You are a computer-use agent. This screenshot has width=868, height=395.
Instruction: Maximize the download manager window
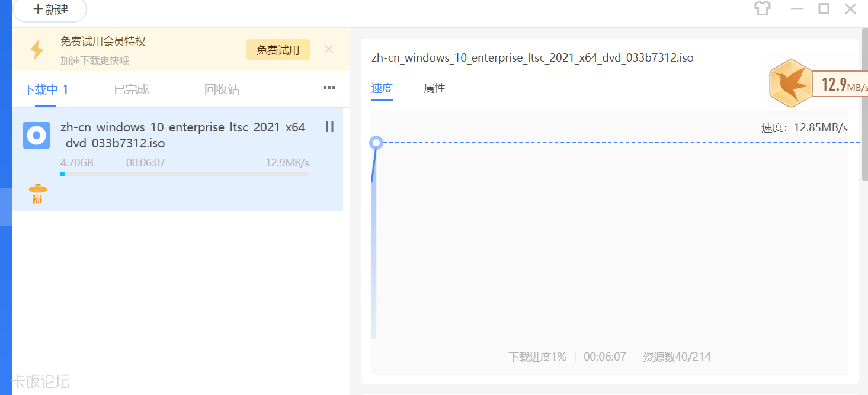point(824,8)
